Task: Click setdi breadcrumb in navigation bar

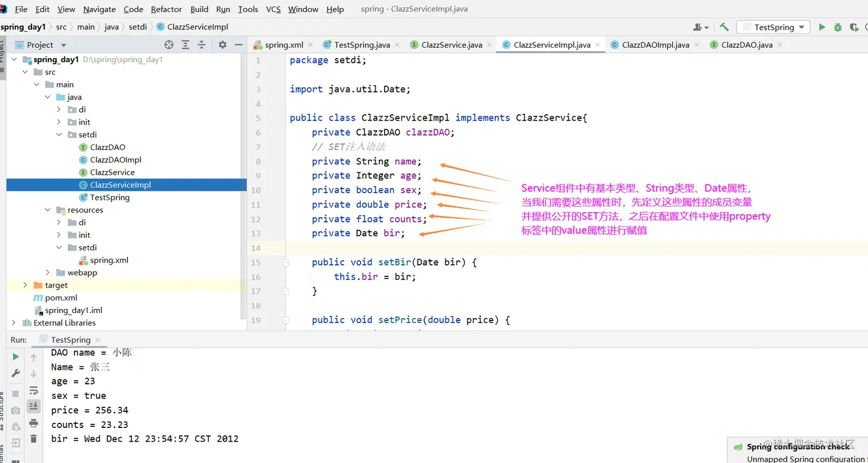Action: click(138, 27)
